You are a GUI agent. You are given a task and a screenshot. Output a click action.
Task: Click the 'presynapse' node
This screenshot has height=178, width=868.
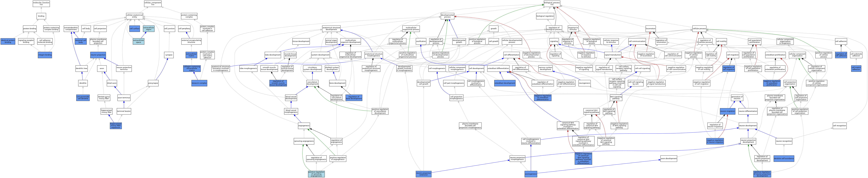[153, 83]
